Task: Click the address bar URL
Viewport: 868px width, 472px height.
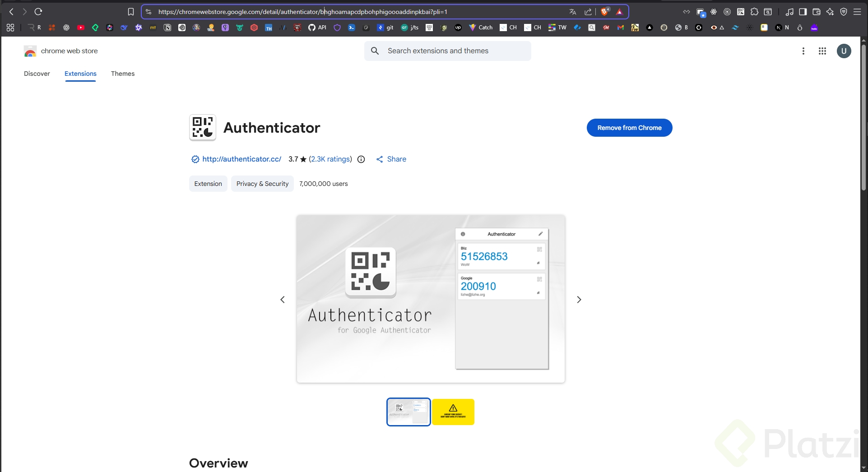Action: coord(302,12)
